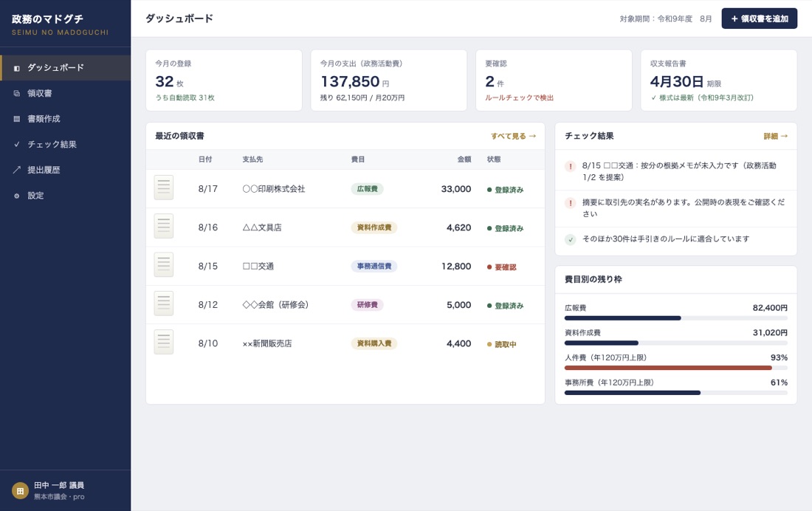
Task: Click 詳細 → link in チェック結果 panel
Action: tap(776, 136)
